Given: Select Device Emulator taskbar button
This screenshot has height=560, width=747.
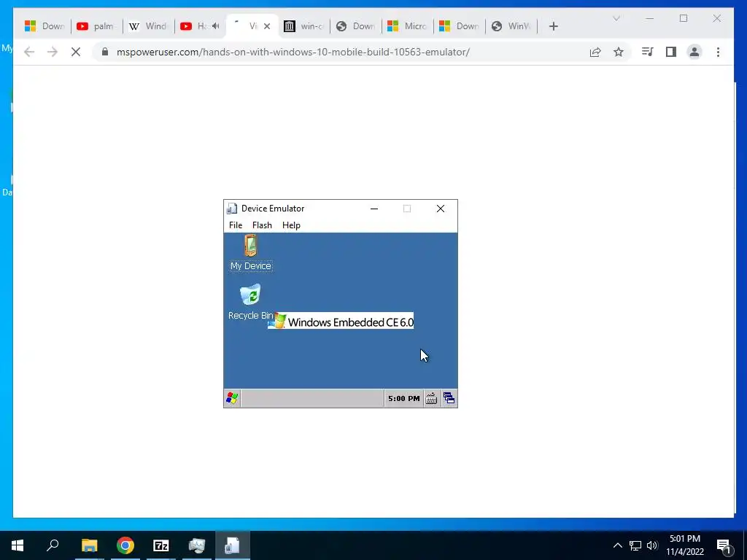Looking at the screenshot, I should (233, 545).
